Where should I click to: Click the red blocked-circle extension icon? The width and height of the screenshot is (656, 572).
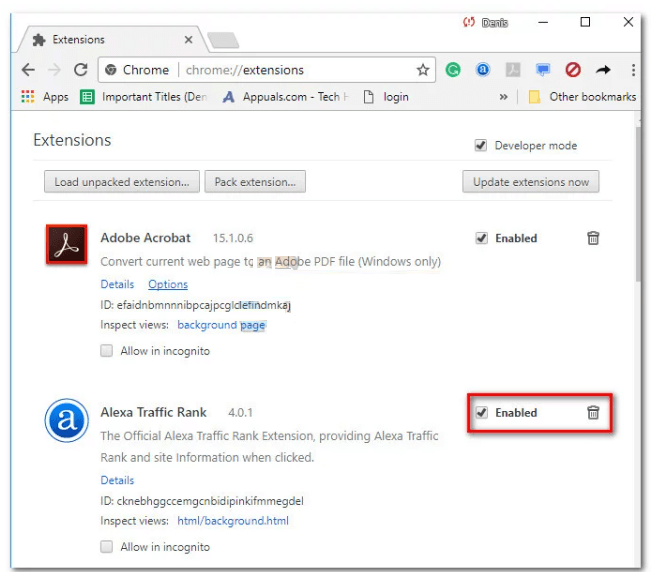[573, 70]
